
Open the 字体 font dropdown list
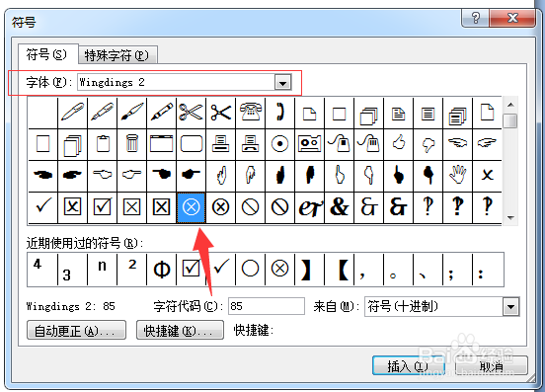(x=283, y=83)
